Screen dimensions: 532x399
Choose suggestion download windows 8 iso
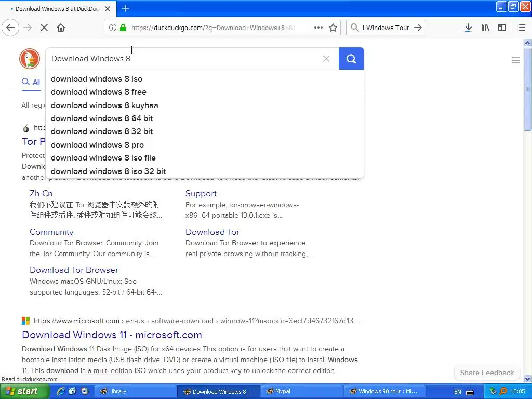[205, 79]
